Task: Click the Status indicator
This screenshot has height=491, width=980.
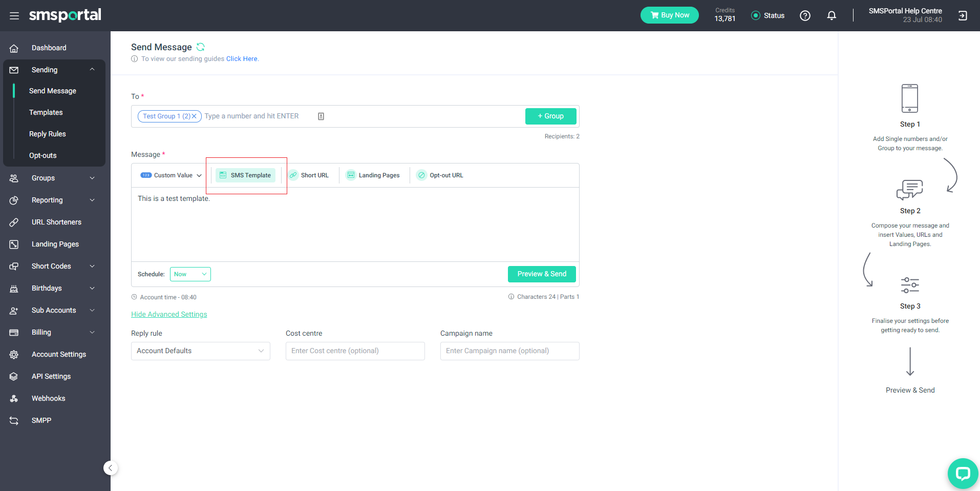Action: tap(768, 16)
